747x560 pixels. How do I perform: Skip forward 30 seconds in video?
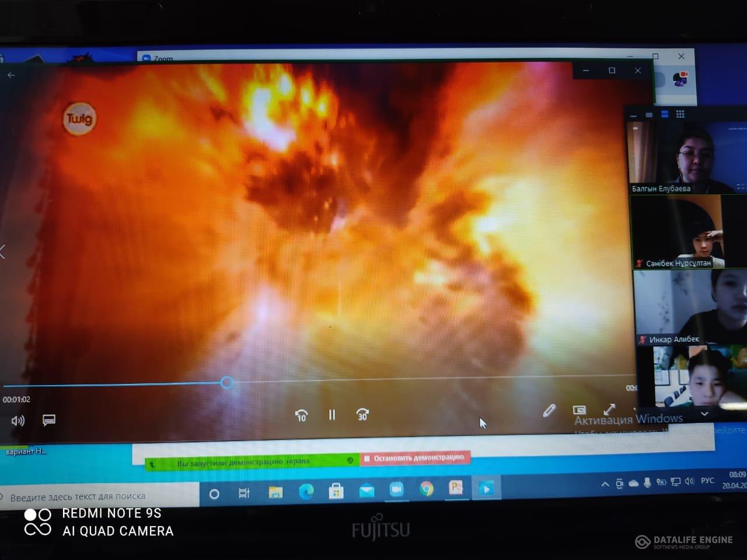(x=362, y=415)
